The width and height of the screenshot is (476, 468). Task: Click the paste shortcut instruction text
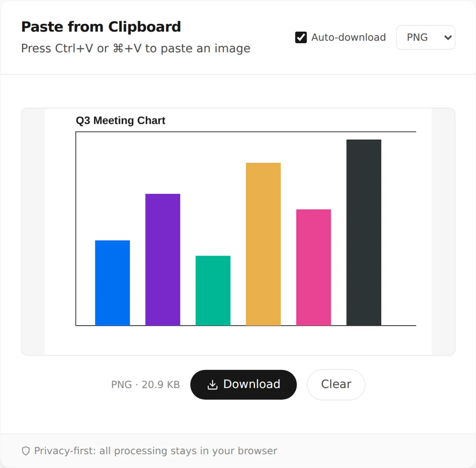[136, 48]
